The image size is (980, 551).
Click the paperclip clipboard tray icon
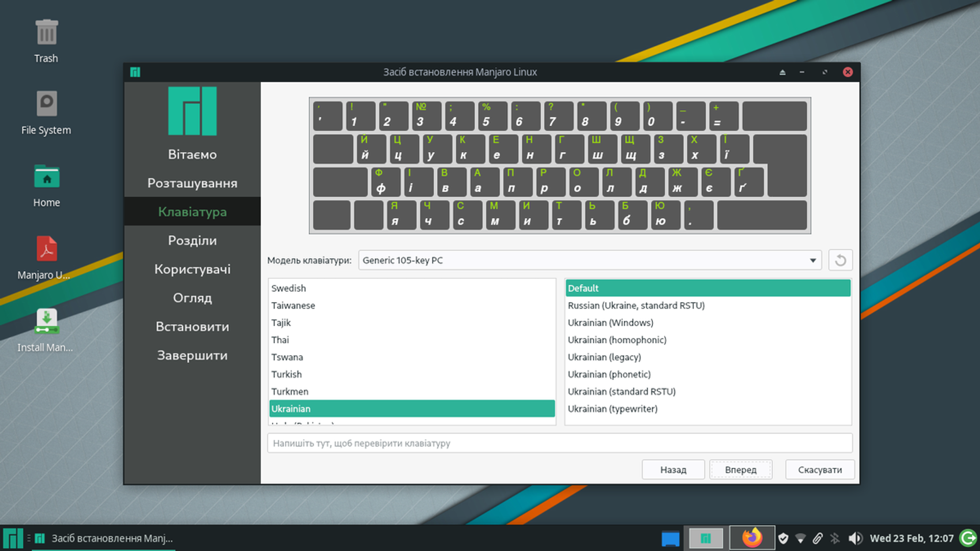pyautogui.click(x=818, y=538)
